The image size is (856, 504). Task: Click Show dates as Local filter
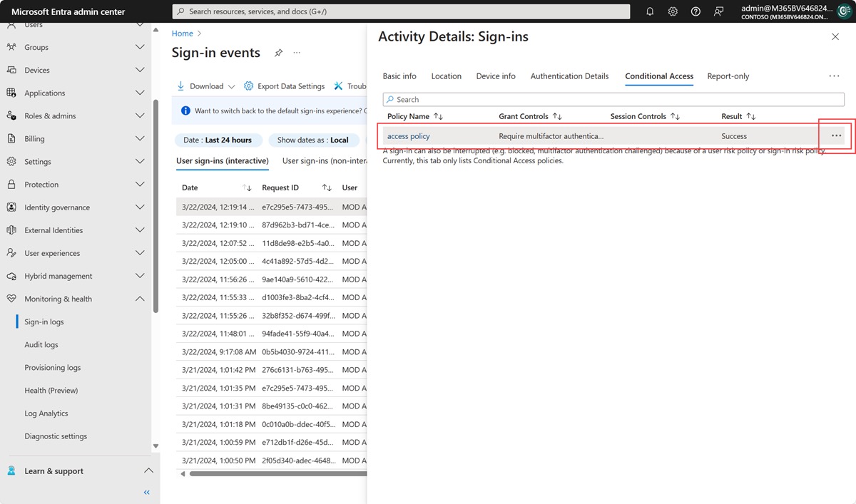pyautogui.click(x=313, y=140)
